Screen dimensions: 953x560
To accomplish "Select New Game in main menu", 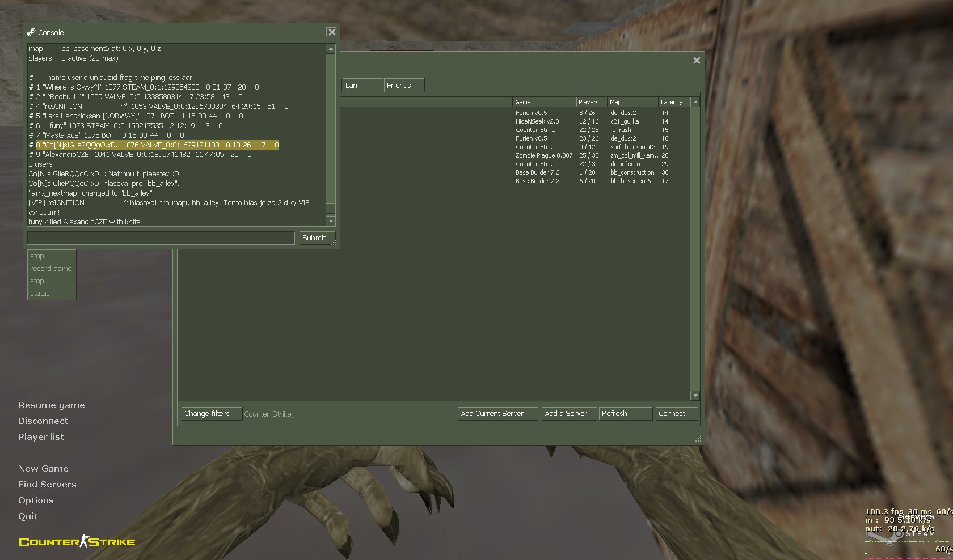I will [43, 469].
